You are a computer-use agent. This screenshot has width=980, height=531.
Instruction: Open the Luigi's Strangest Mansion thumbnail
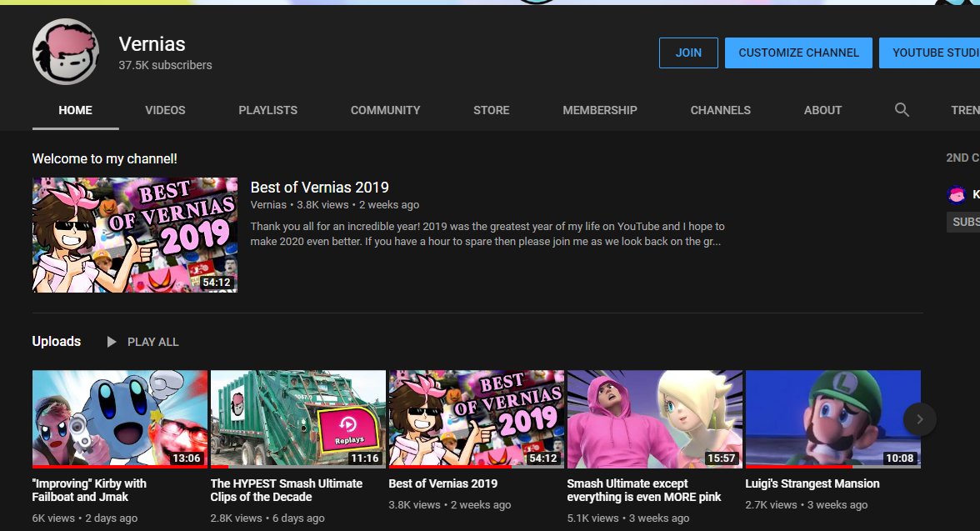[x=833, y=419]
